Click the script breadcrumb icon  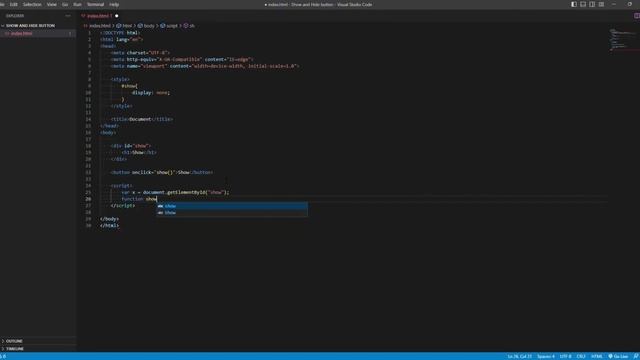162,26
